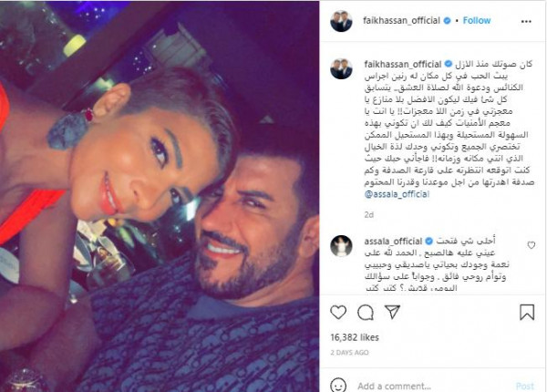This screenshot has height=392, width=547.
Task: Save post using the bookmark icon
Action: click(x=527, y=312)
